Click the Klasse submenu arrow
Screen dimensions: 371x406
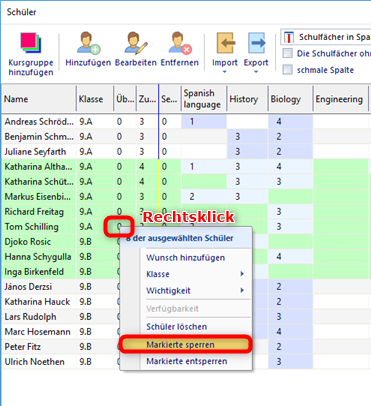[242, 274]
